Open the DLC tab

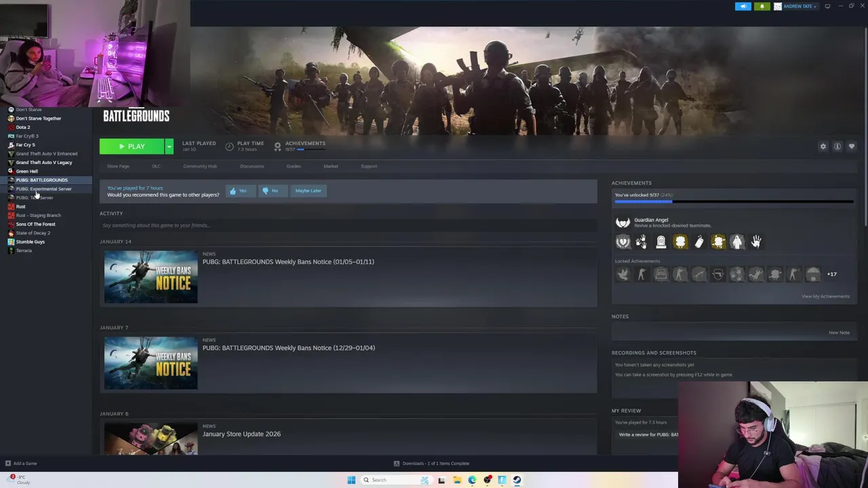tap(156, 166)
